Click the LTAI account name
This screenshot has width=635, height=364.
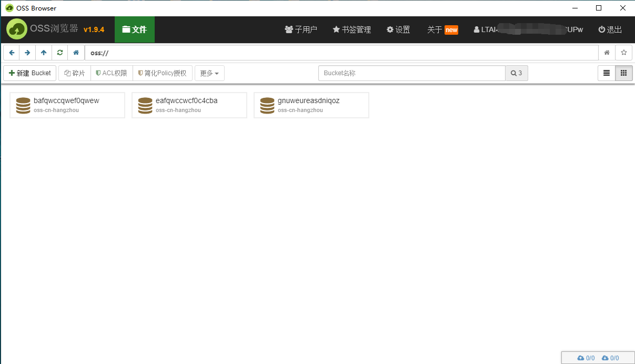pos(528,29)
